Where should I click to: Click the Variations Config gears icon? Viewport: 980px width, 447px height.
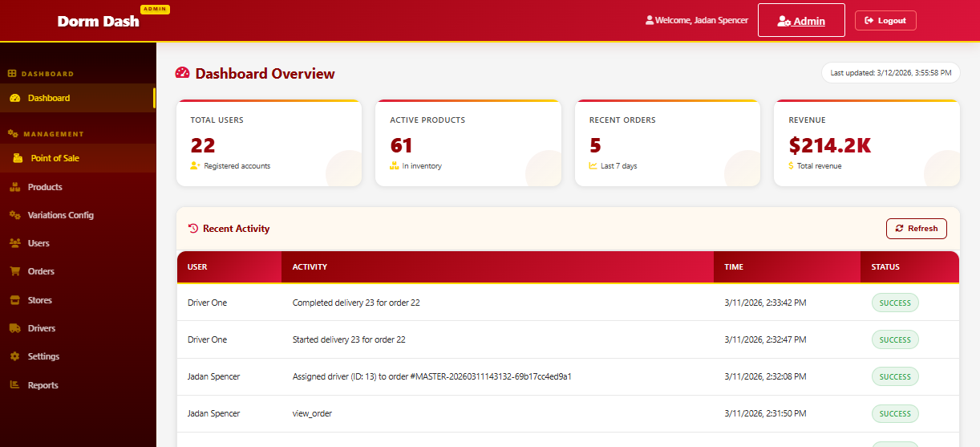[x=14, y=215]
